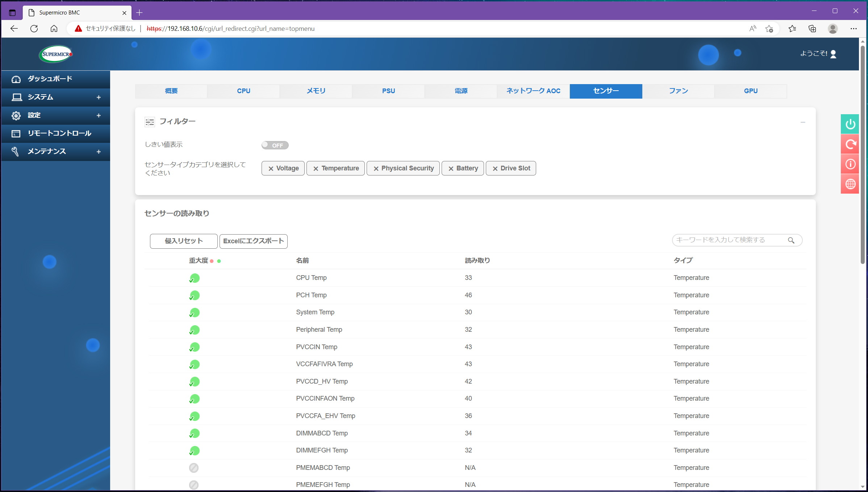This screenshot has width=868, height=492.
Task: Click the user profile icon beside ようこそ
Action: point(833,54)
